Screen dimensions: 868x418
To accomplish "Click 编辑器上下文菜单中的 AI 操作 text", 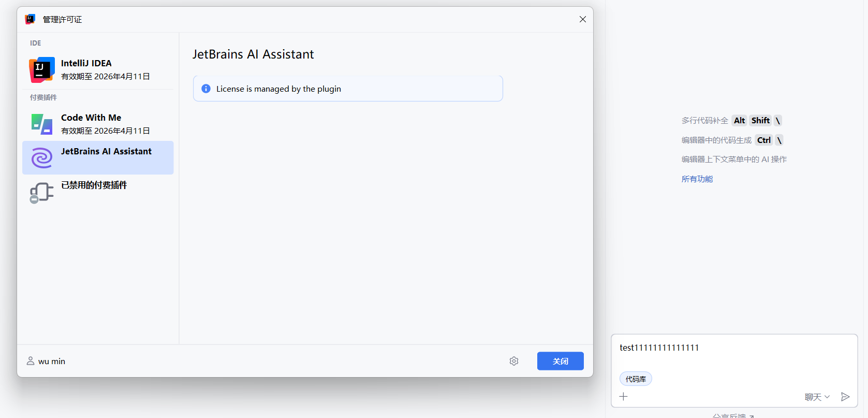I will point(734,159).
